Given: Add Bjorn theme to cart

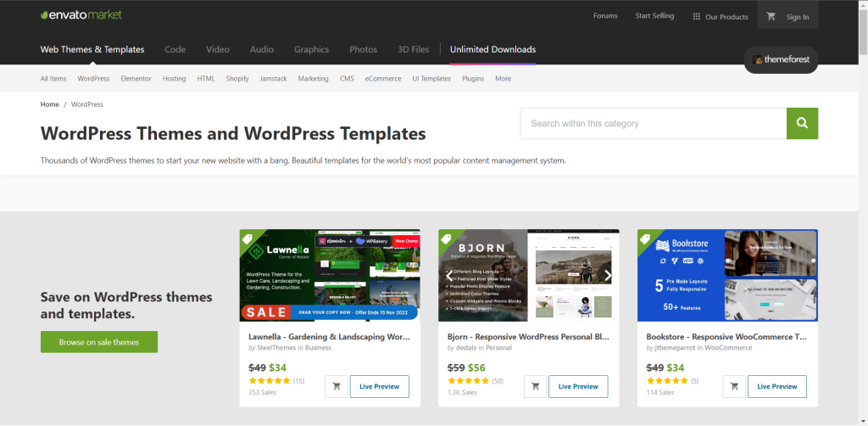Looking at the screenshot, I should [536, 387].
